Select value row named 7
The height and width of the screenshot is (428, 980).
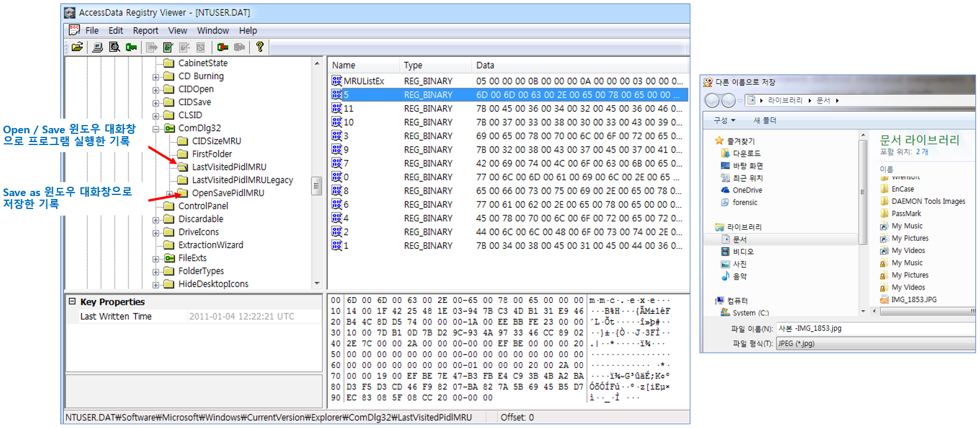508,163
